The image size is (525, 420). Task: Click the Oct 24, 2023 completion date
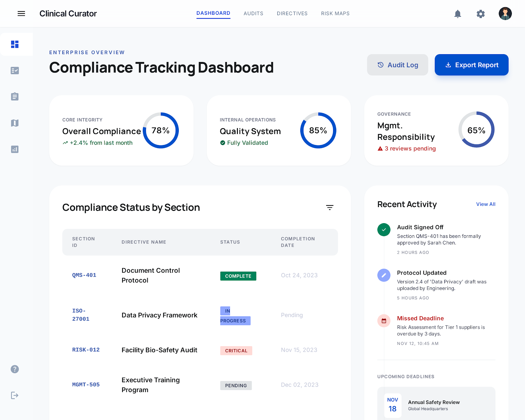pyautogui.click(x=299, y=275)
